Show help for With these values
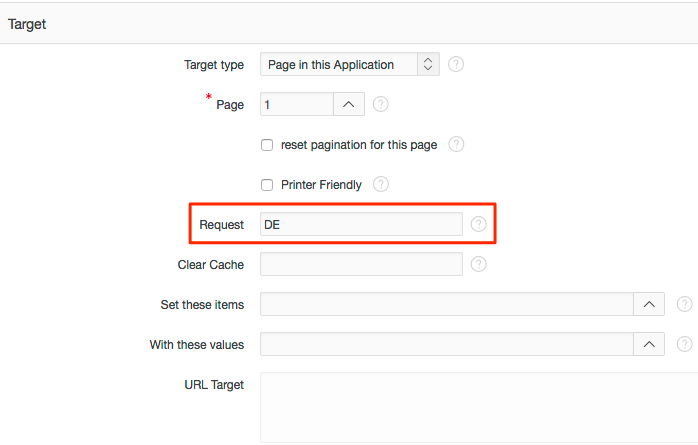 tap(684, 344)
